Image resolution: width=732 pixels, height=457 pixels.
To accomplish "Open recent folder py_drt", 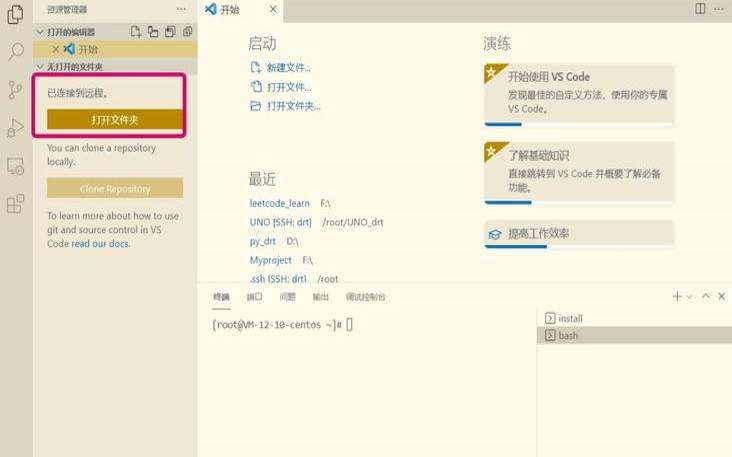I will click(x=263, y=241).
